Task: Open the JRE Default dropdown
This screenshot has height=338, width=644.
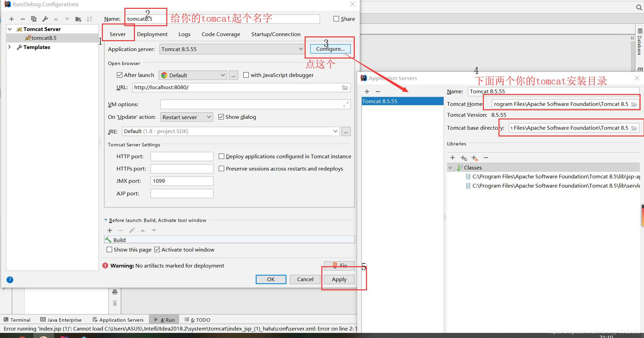Action: click(x=231, y=131)
